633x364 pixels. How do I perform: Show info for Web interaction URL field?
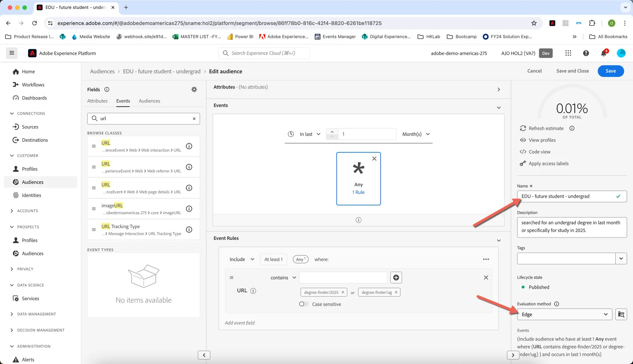coord(189,146)
